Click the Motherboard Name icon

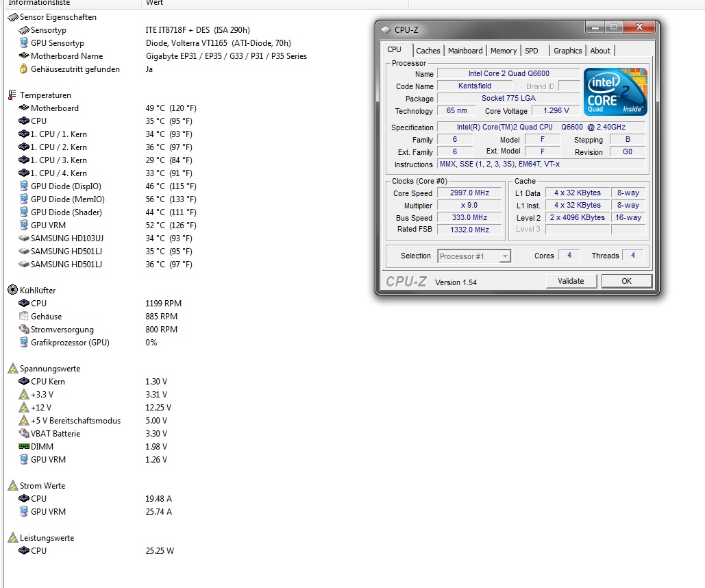click(24, 56)
